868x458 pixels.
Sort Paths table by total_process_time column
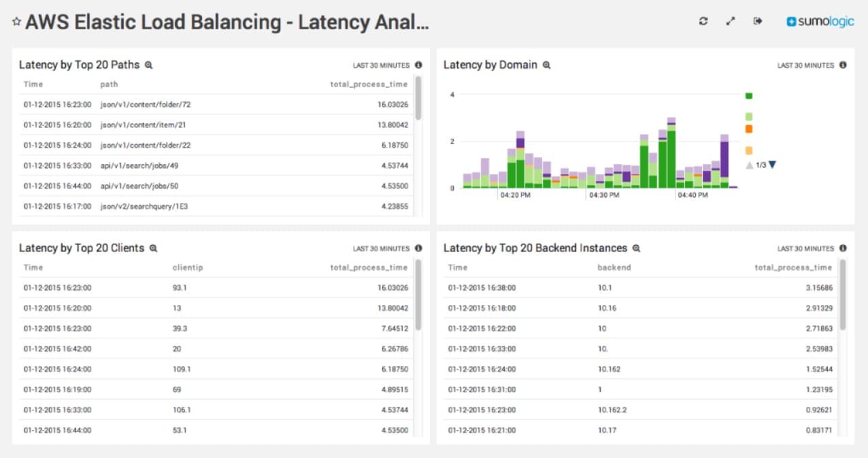point(369,84)
